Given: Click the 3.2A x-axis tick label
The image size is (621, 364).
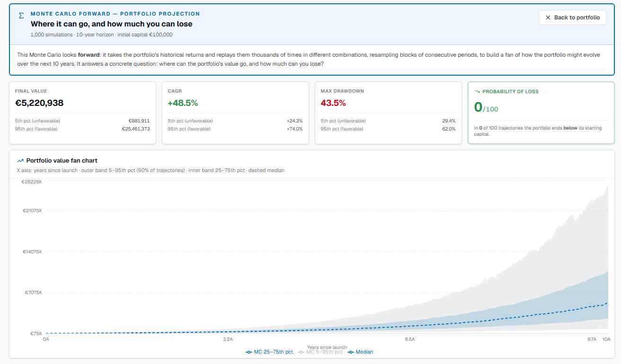Looking at the screenshot, I should coord(228,339).
